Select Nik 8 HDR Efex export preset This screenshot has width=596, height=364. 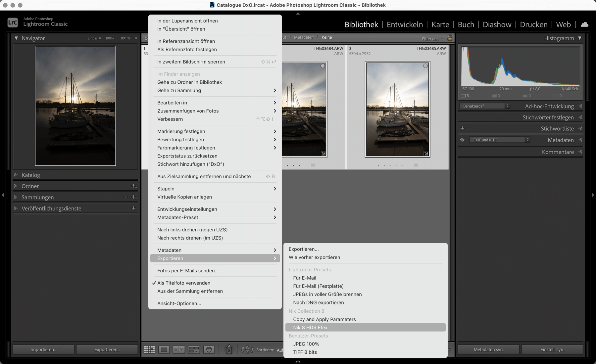point(365,328)
